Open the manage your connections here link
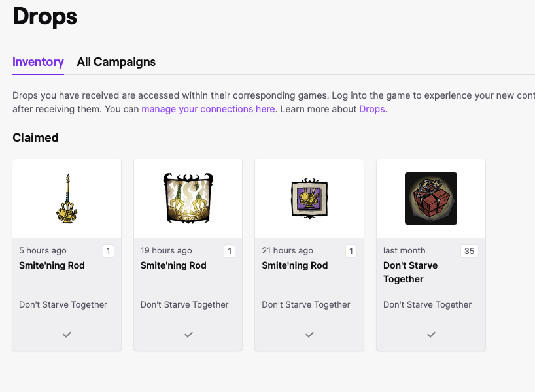This screenshot has width=535, height=392. [208, 109]
